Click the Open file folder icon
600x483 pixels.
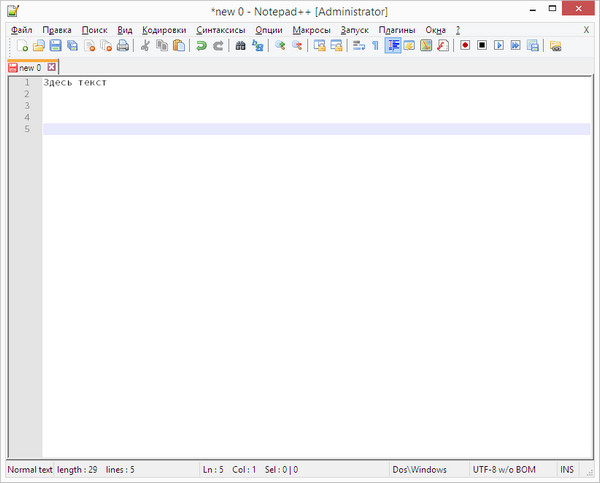(x=39, y=46)
